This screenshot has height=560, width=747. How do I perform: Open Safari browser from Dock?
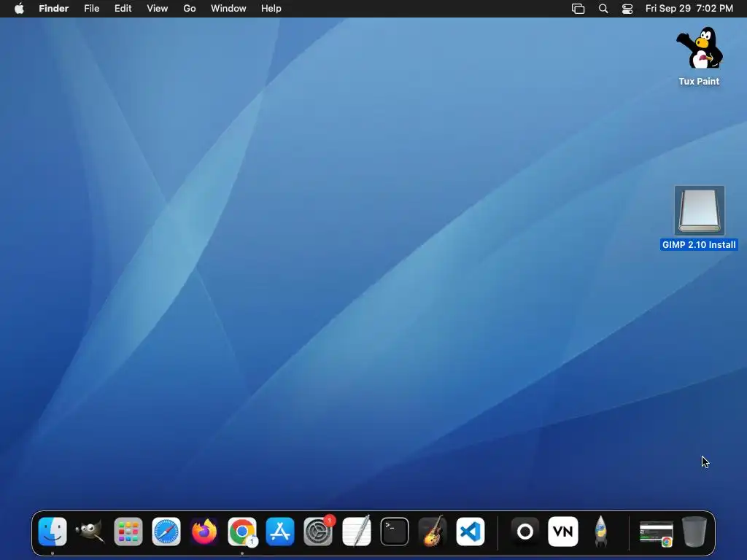166,532
